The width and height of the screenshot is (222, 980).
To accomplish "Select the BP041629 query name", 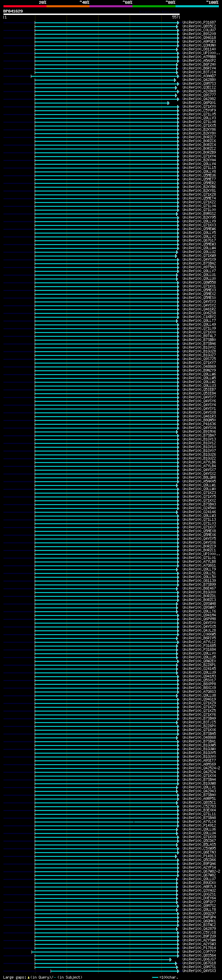I will click(x=13, y=11).
